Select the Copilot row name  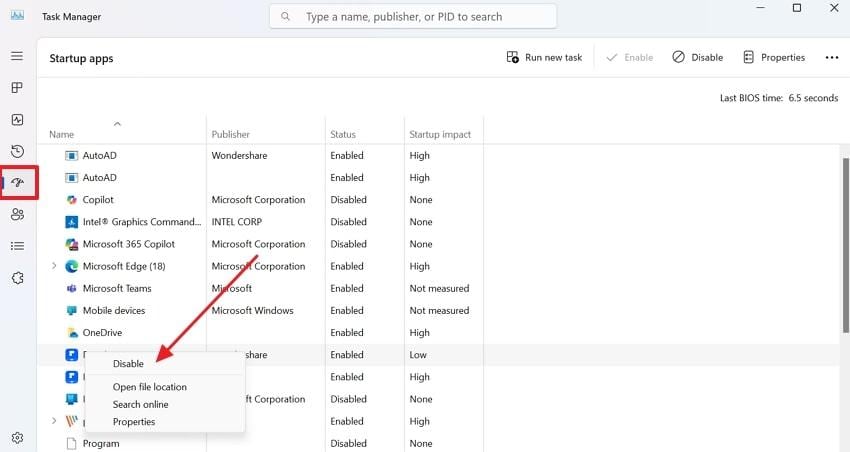click(x=98, y=200)
